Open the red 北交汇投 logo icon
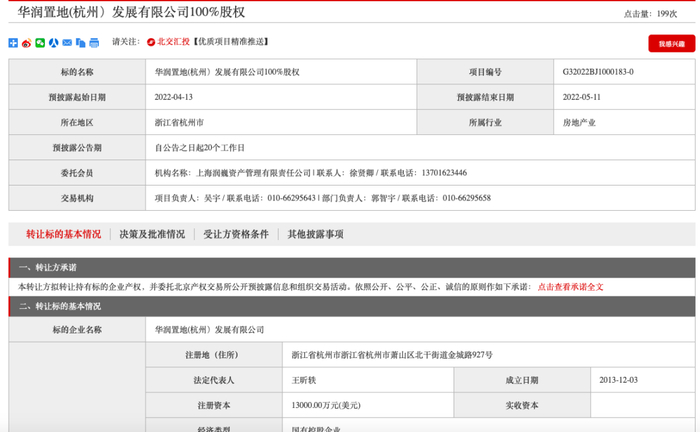 click(x=151, y=42)
